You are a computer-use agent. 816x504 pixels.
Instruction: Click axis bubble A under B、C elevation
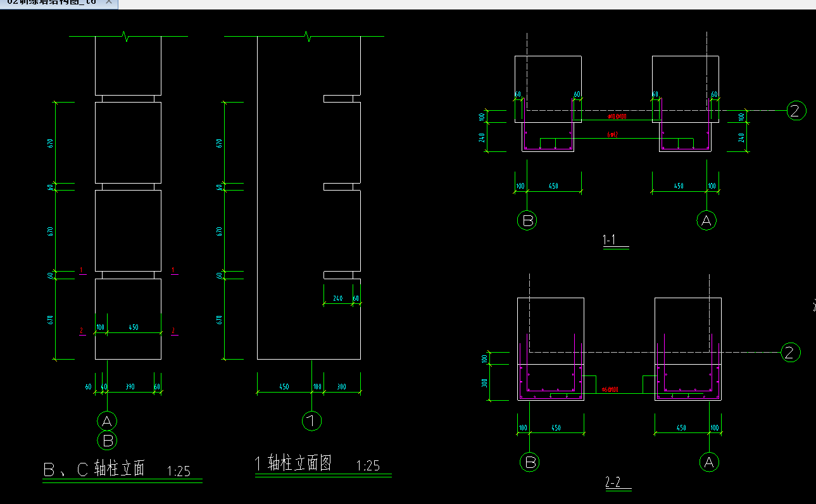(107, 421)
